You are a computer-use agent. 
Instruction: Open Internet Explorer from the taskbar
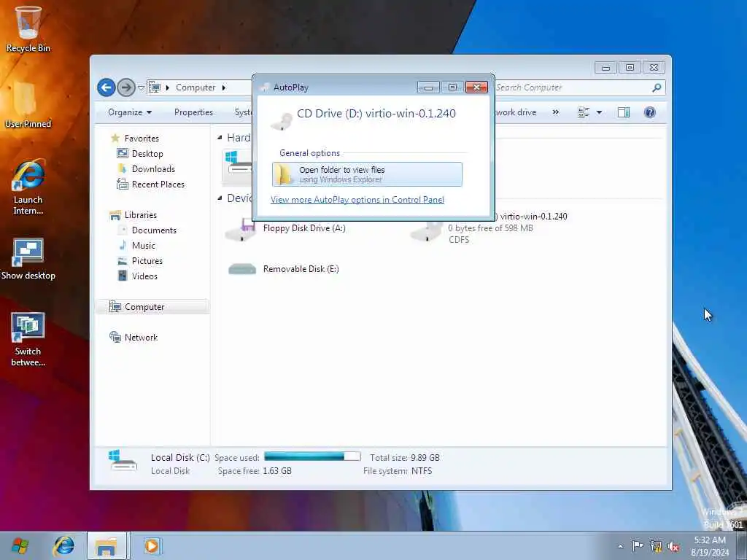[x=63, y=545]
